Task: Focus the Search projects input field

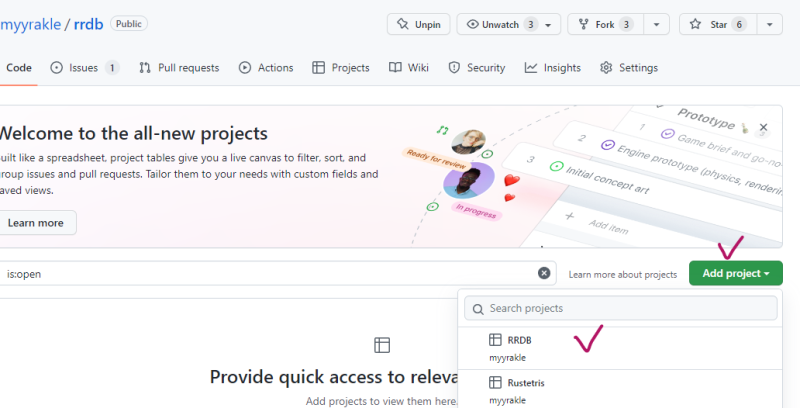Action: point(620,308)
